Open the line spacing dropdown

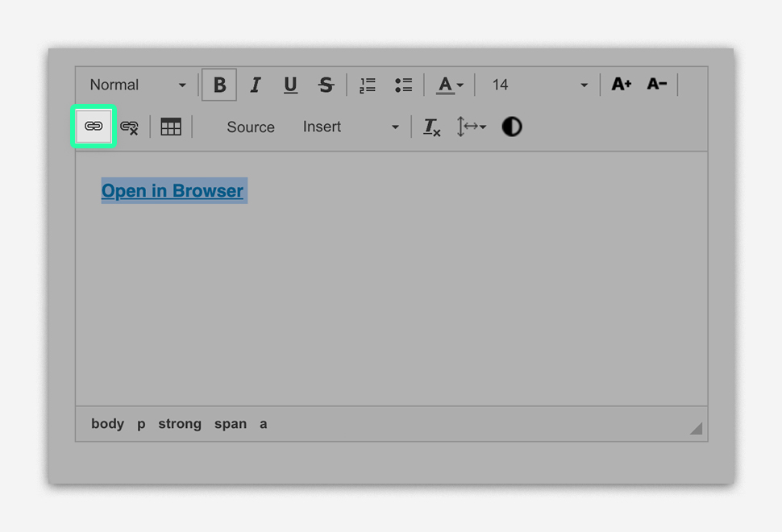coord(472,127)
